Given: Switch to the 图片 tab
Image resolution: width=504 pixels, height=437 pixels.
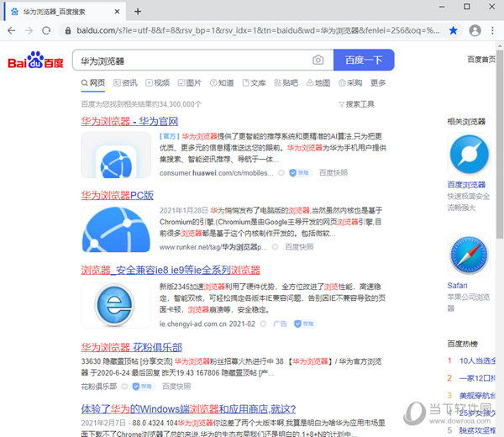Looking at the screenshot, I should [190, 83].
